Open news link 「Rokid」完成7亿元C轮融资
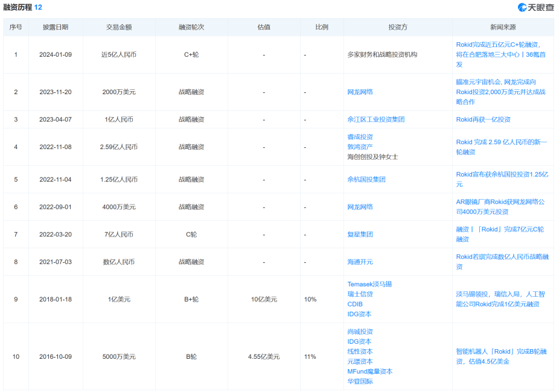Viewport: 559px width, 392px height. click(x=500, y=234)
